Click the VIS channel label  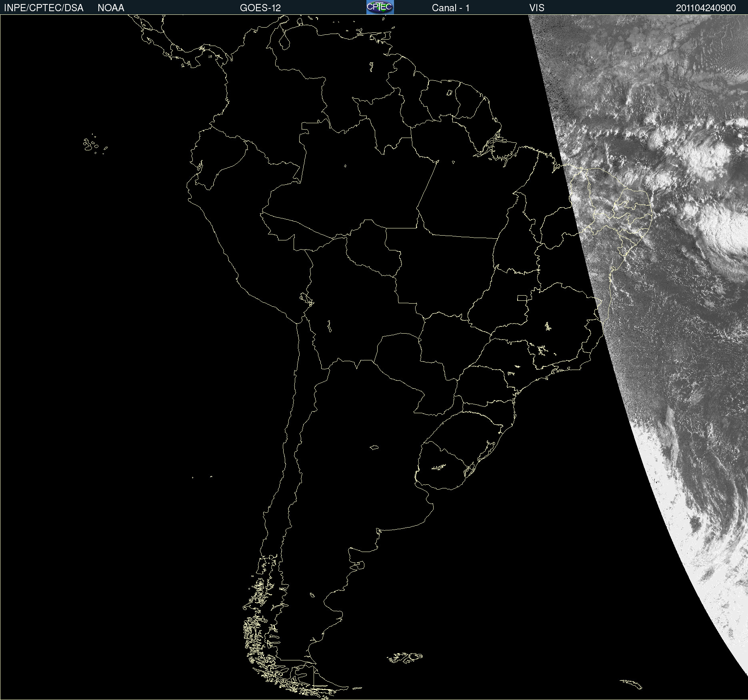[x=537, y=8]
